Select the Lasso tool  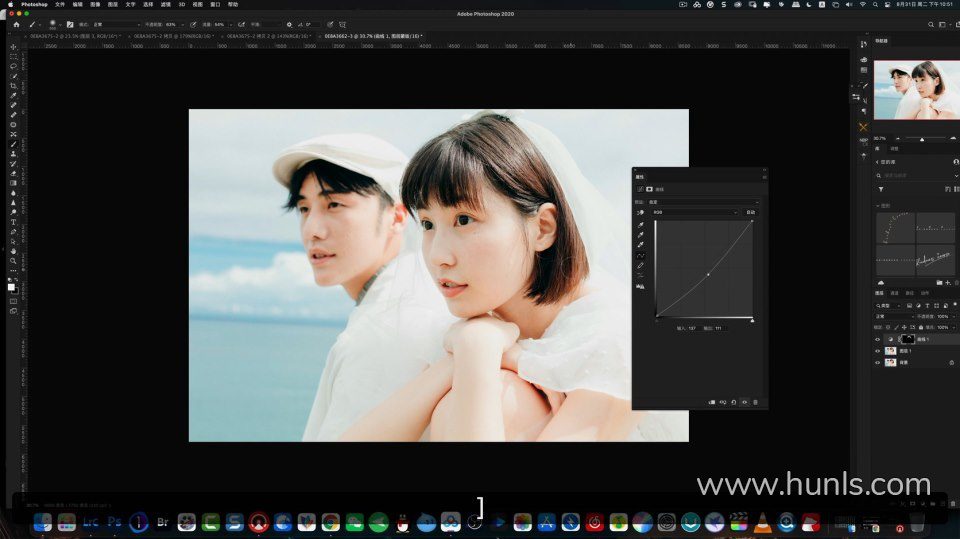pos(13,66)
